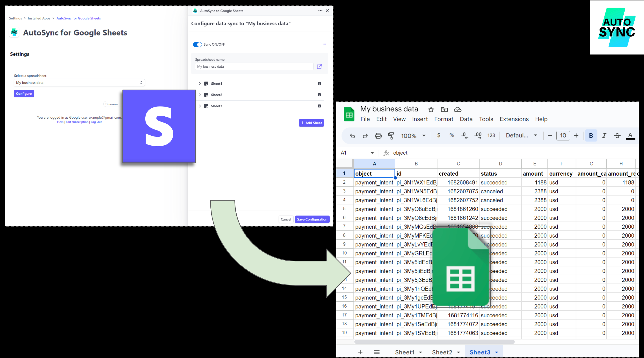Toggle Bold formatting

click(591, 136)
